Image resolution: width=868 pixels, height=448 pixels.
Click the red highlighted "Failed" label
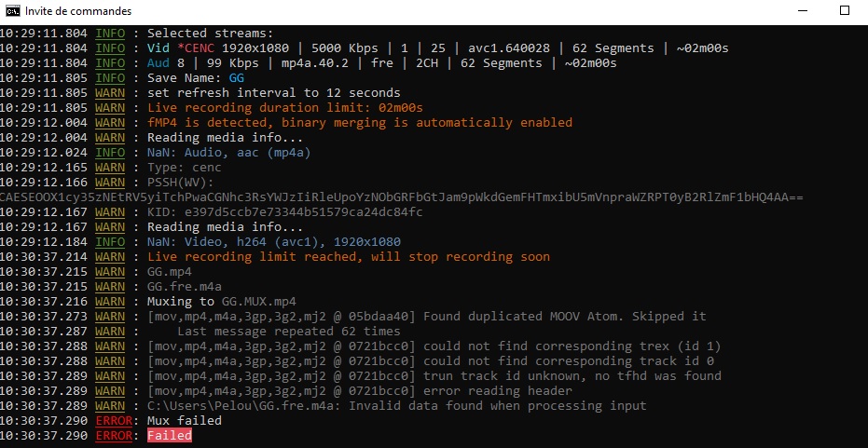[170, 436]
